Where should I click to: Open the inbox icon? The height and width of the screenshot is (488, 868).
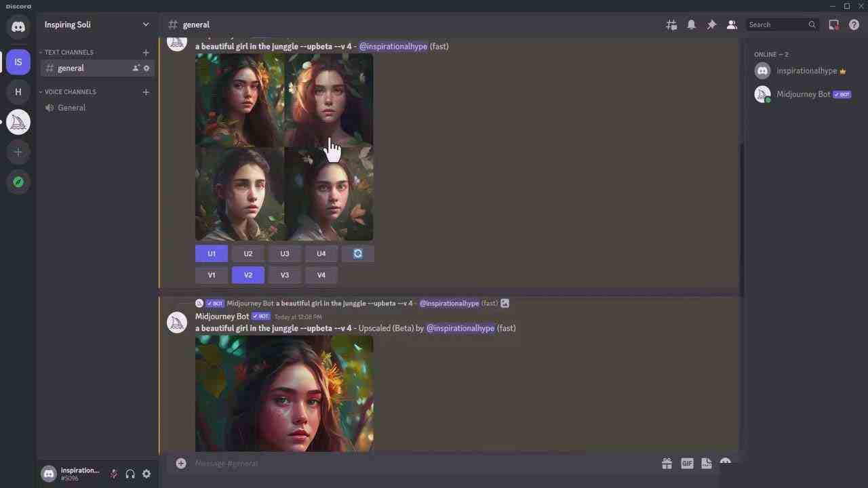(x=833, y=24)
